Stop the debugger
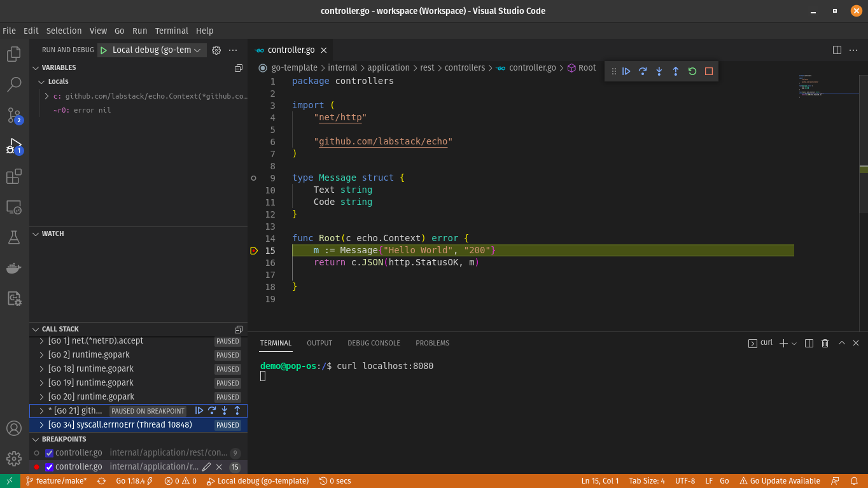The width and height of the screenshot is (868, 488). point(709,71)
